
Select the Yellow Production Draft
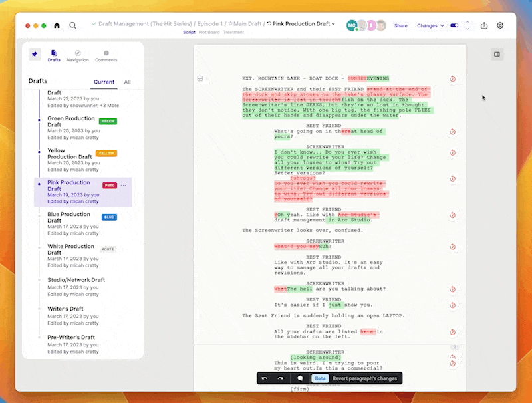click(82, 160)
